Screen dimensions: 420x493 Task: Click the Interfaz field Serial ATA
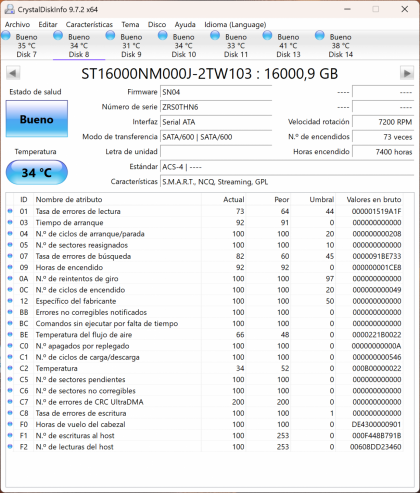click(x=216, y=122)
